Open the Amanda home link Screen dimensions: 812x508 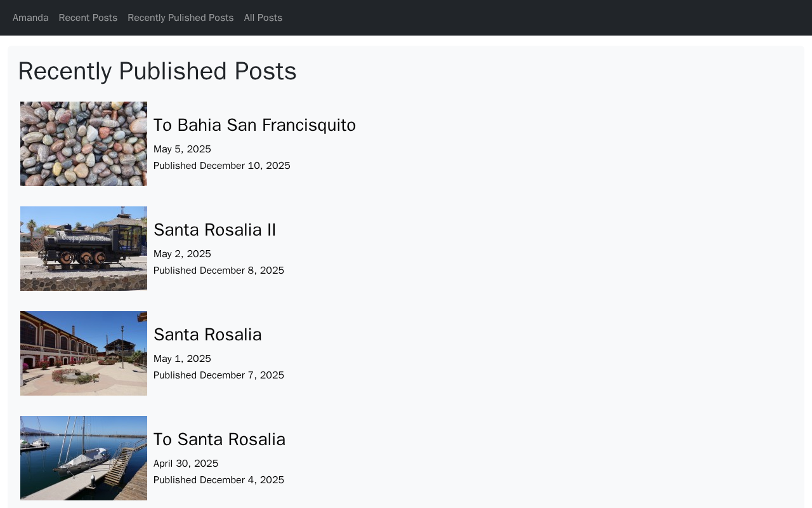[30, 18]
